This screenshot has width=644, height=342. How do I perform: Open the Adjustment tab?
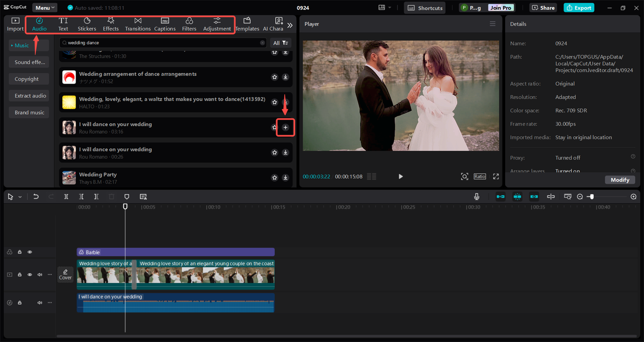pos(217,24)
